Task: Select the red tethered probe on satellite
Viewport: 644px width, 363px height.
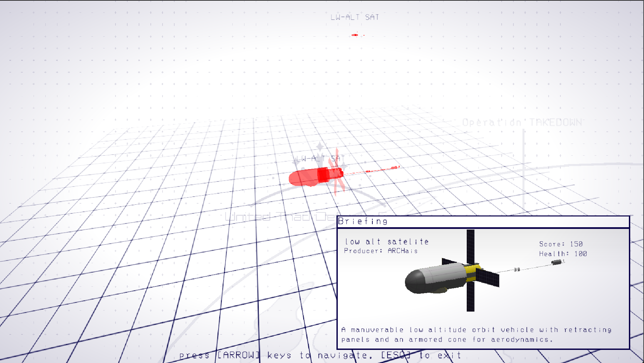Action: (395, 167)
